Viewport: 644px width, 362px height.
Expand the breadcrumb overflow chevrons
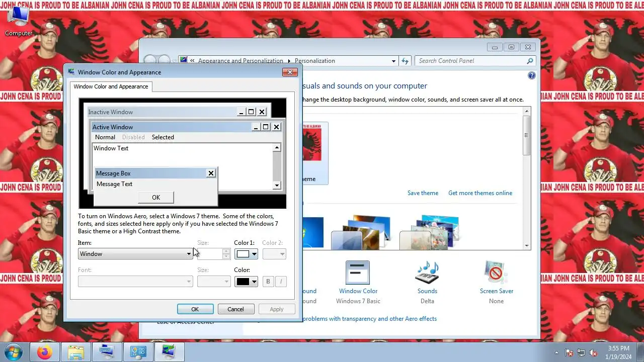pyautogui.click(x=192, y=61)
